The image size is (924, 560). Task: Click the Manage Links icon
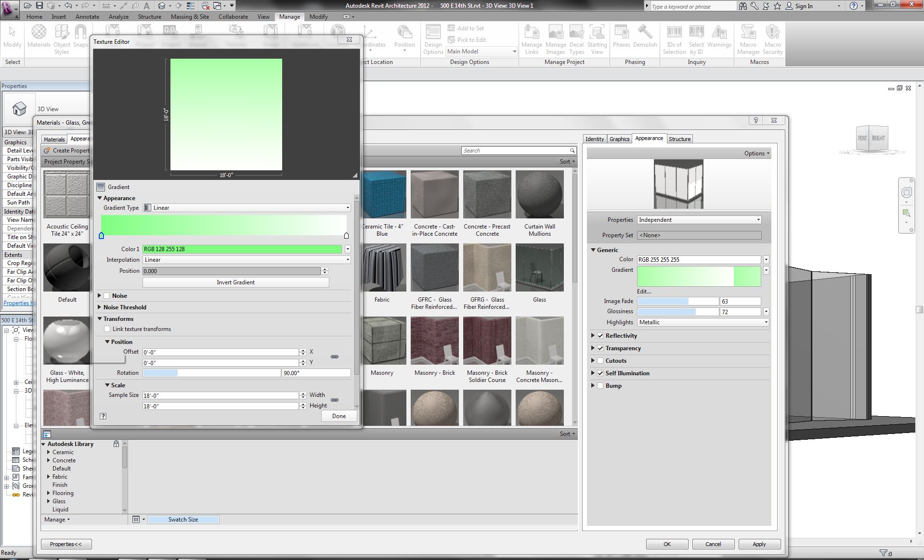pyautogui.click(x=532, y=39)
